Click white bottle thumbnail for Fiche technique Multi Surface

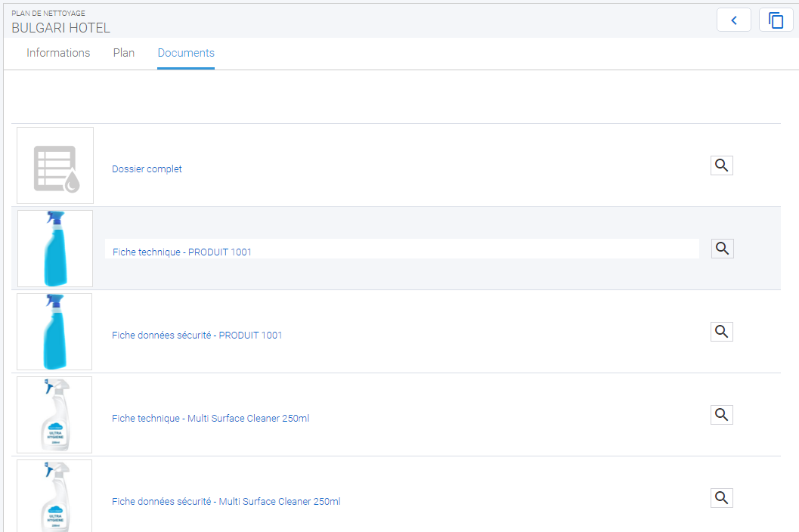[x=55, y=415]
